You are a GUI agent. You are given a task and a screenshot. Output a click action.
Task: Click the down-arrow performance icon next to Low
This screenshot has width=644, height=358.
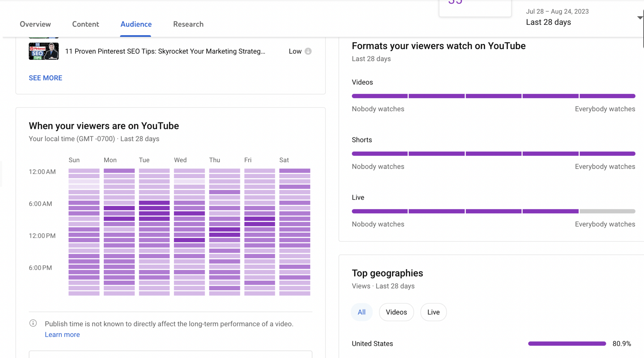point(308,51)
